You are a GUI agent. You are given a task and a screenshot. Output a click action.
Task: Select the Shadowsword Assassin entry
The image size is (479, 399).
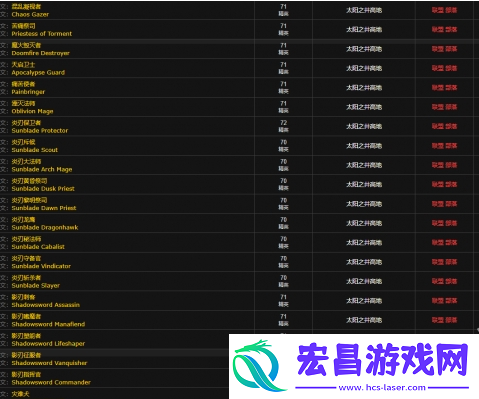[46, 305]
